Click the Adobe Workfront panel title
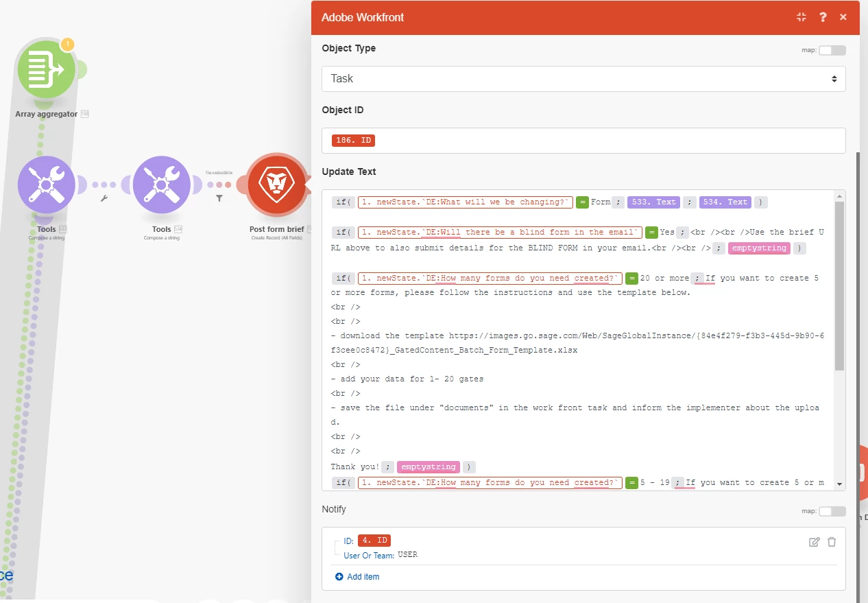The width and height of the screenshot is (868, 603). [363, 17]
